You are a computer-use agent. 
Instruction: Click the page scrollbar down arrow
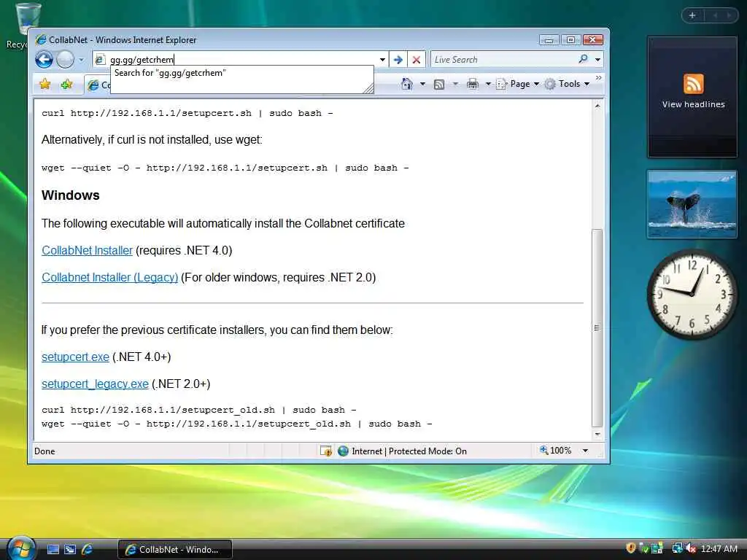click(597, 435)
